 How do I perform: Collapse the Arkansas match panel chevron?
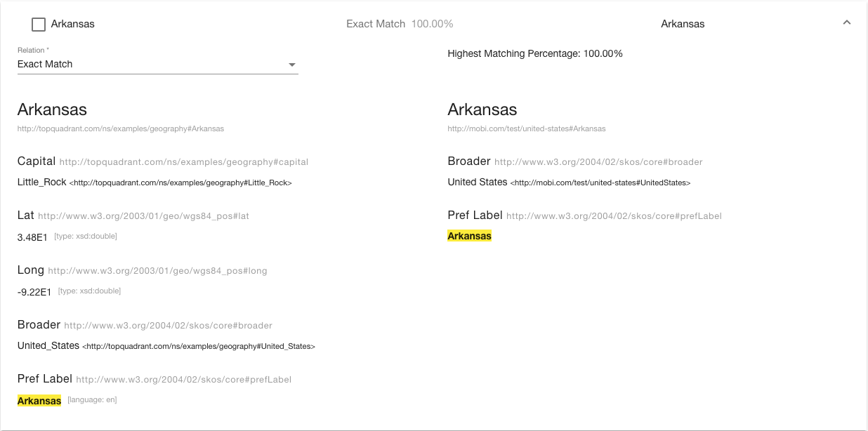coord(846,23)
